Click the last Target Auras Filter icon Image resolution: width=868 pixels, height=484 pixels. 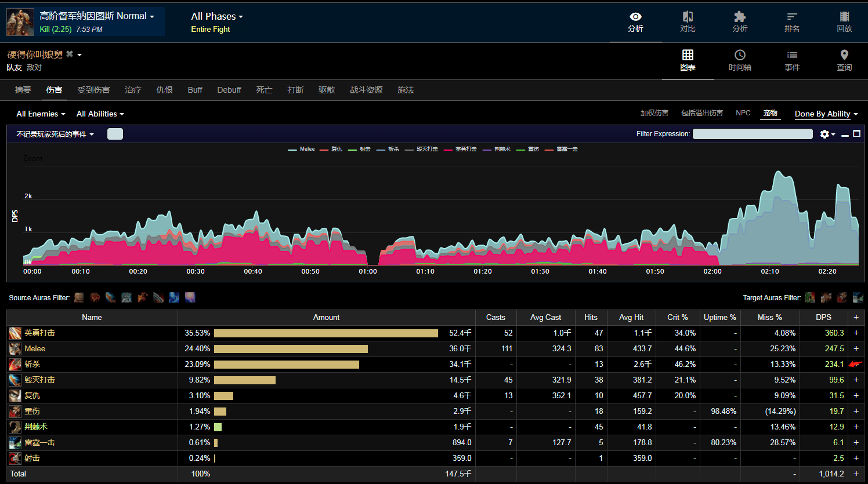click(858, 297)
